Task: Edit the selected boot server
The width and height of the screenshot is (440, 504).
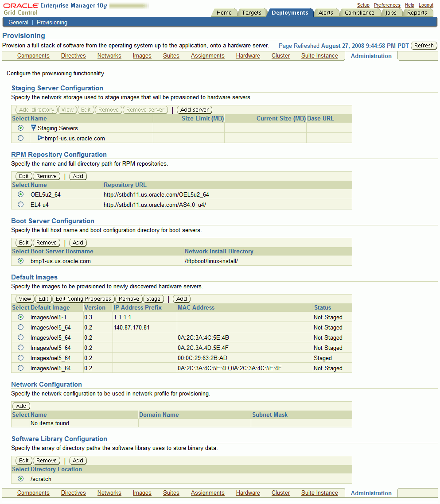Action: [x=24, y=243]
